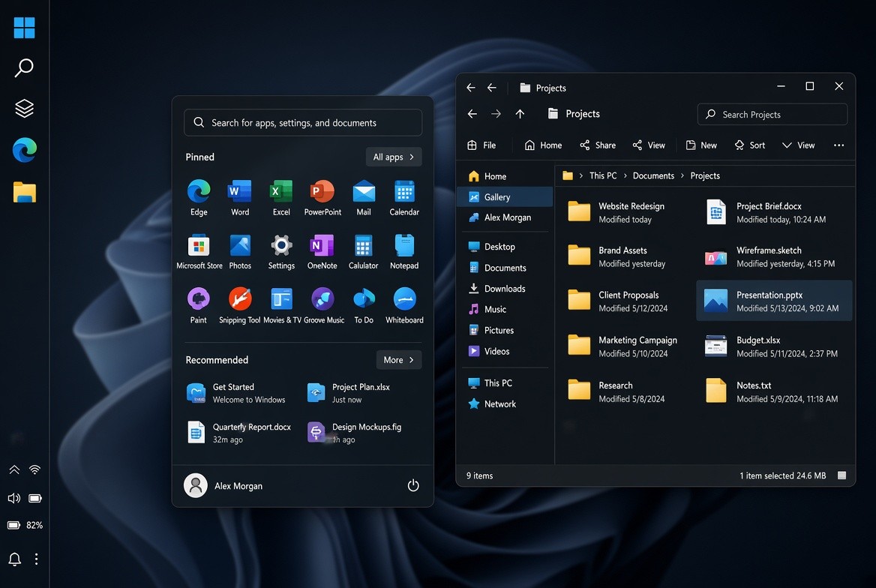Click the volume speaker icon in sidebar

(x=14, y=498)
